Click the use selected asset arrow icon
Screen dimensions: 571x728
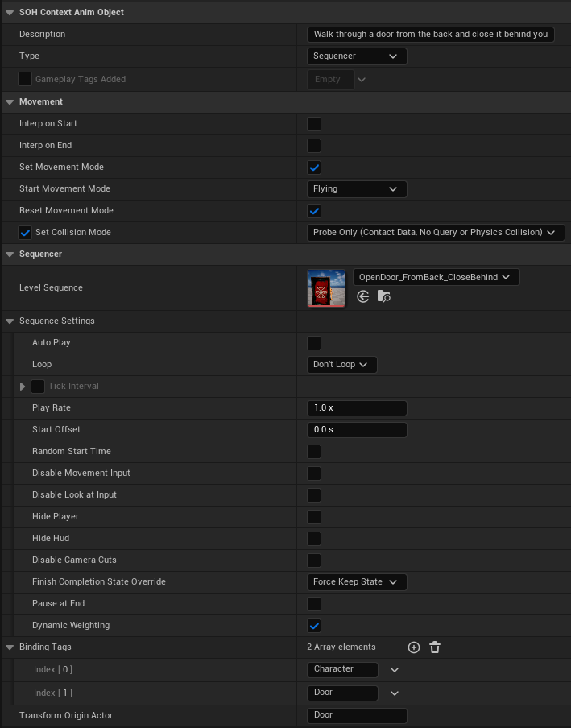pos(363,296)
